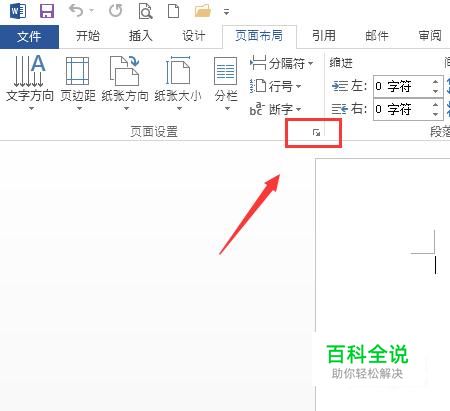Screen dimensions: 450x411
Task: Click the left indent icon beside 左
Action: pos(340,86)
